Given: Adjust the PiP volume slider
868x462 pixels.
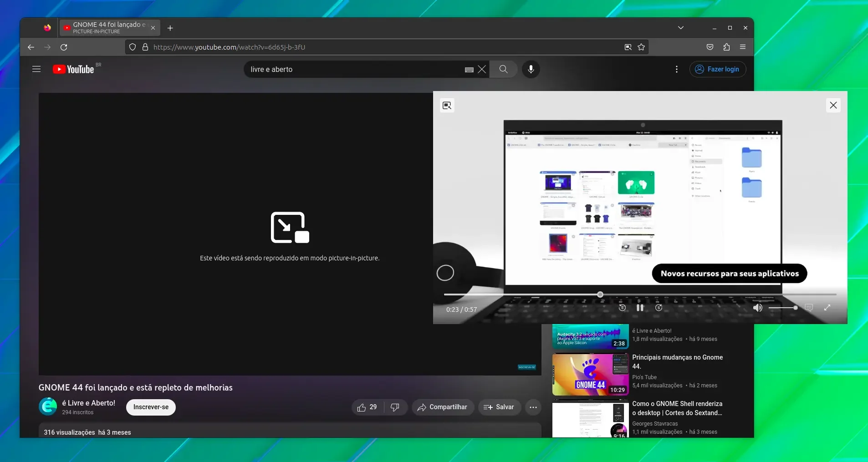Looking at the screenshot, I should [x=783, y=308].
